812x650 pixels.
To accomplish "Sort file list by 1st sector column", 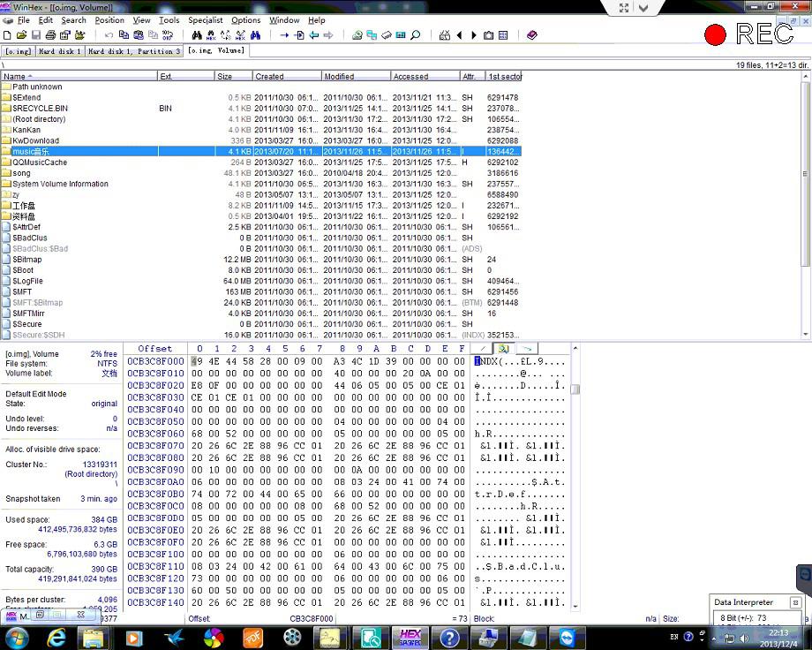I will (x=504, y=76).
